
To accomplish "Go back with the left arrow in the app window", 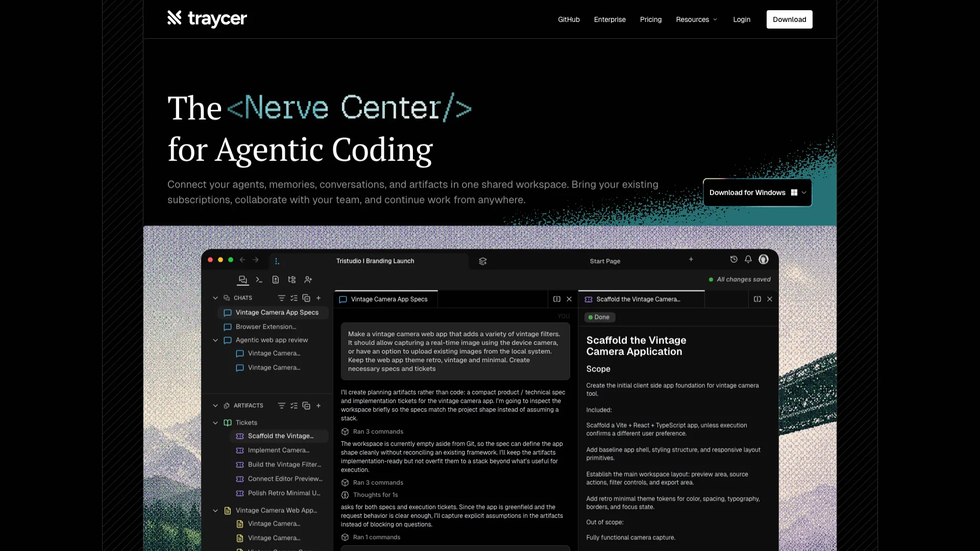I will tap(242, 260).
